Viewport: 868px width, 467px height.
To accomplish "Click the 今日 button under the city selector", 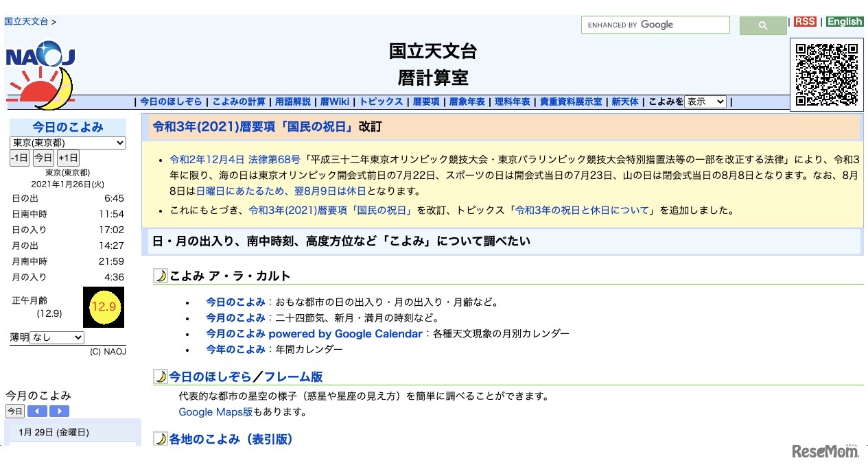I will [43, 158].
